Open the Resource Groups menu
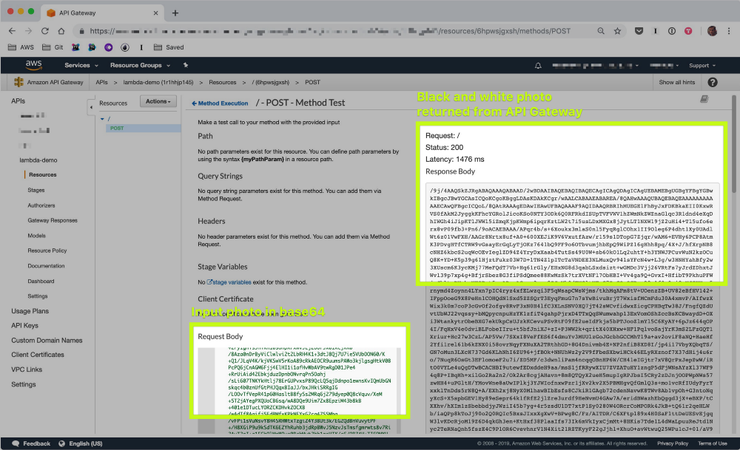This screenshot has height=450, width=740. 140,66
